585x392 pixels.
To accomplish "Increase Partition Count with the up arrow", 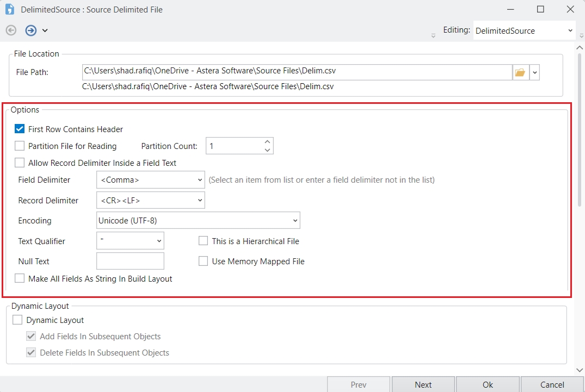I will (267, 142).
